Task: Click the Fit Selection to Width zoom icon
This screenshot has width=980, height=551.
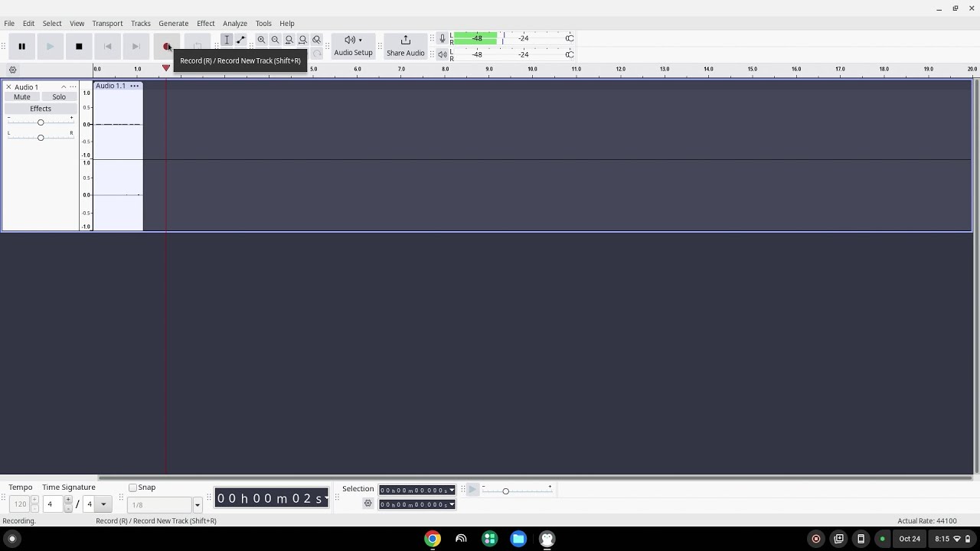Action: (289, 40)
